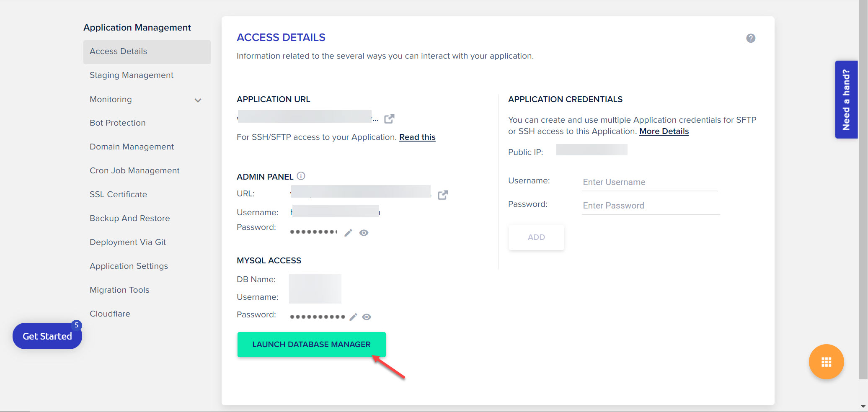The width and height of the screenshot is (868, 412).
Task: Follow the Read this link
Action: click(x=417, y=137)
